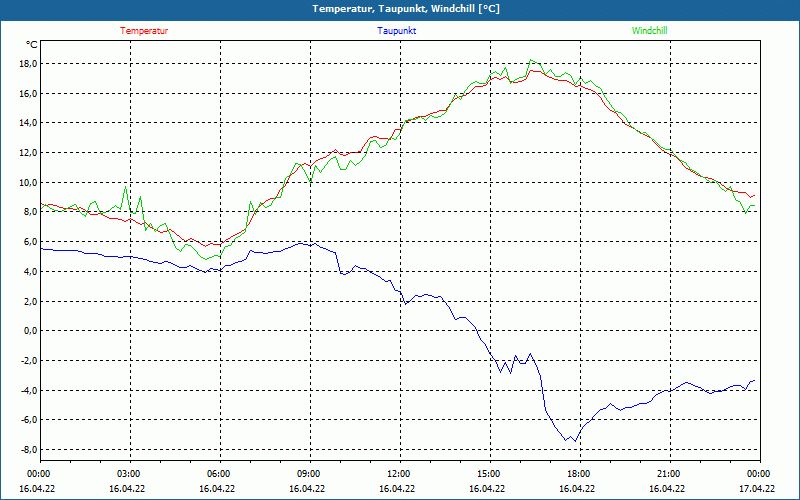
Task: Click the blue dew point minimum near 18:00
Action: [x=576, y=441]
